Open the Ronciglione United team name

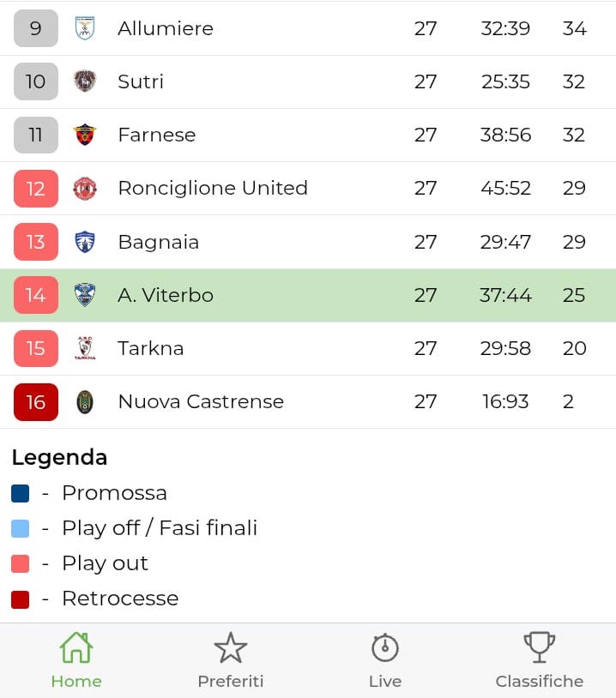point(213,189)
